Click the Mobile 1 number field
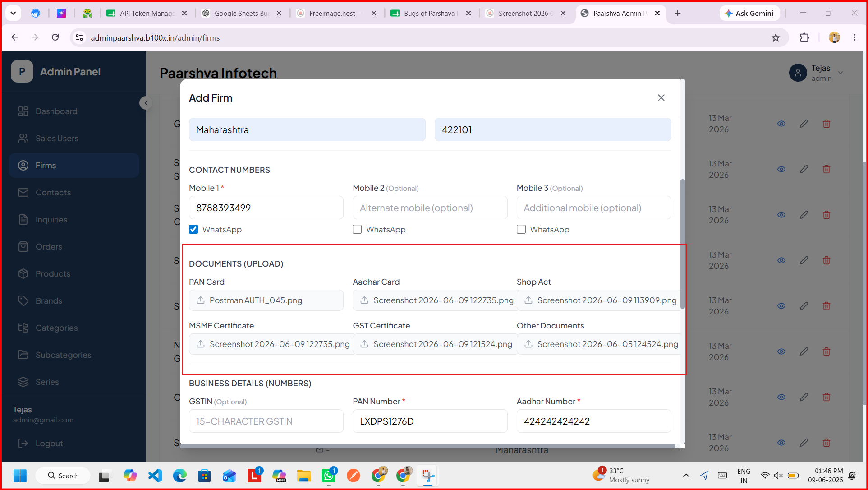 click(x=266, y=208)
